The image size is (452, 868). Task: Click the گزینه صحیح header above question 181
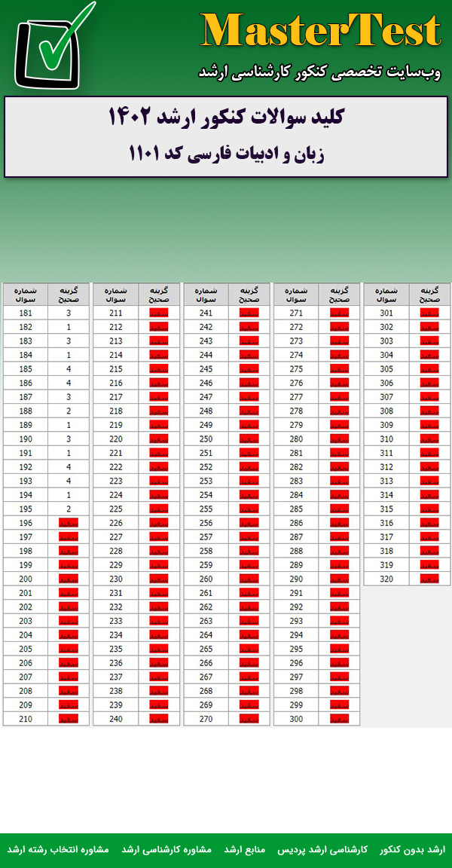click(69, 294)
